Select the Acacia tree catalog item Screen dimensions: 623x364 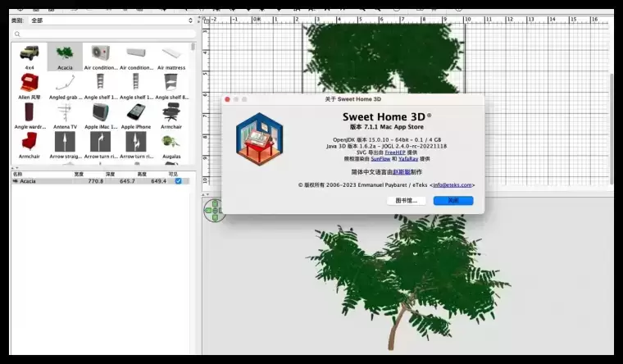pyautogui.click(x=65, y=57)
